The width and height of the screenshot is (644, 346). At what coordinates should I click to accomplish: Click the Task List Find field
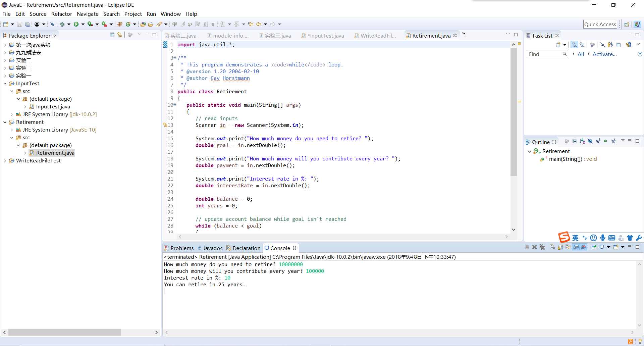pos(547,54)
